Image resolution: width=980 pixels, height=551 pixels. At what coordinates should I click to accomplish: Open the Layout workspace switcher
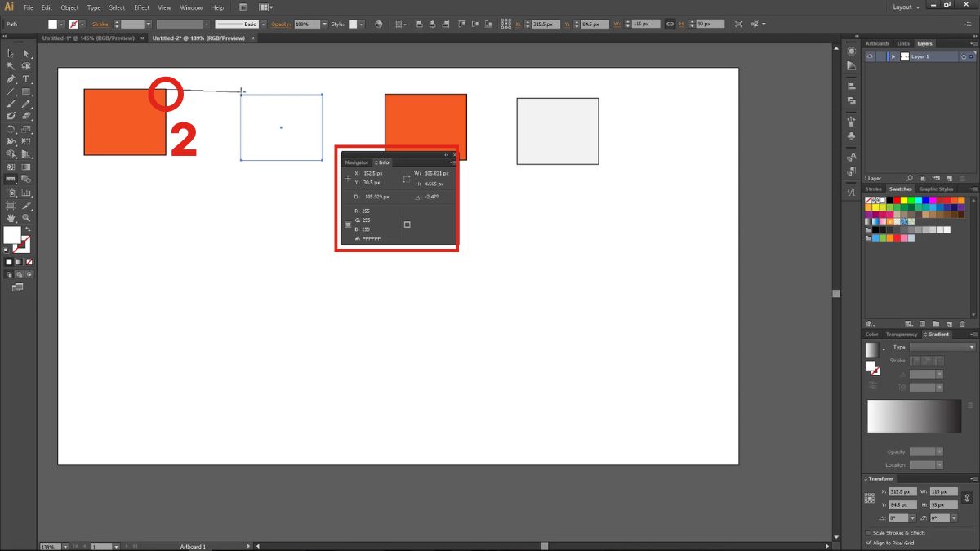tap(906, 7)
